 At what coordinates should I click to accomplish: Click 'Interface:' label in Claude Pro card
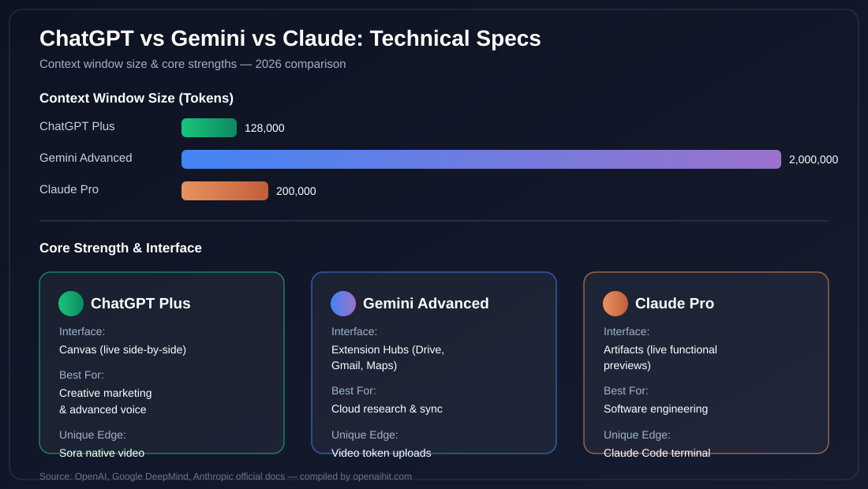pos(627,332)
